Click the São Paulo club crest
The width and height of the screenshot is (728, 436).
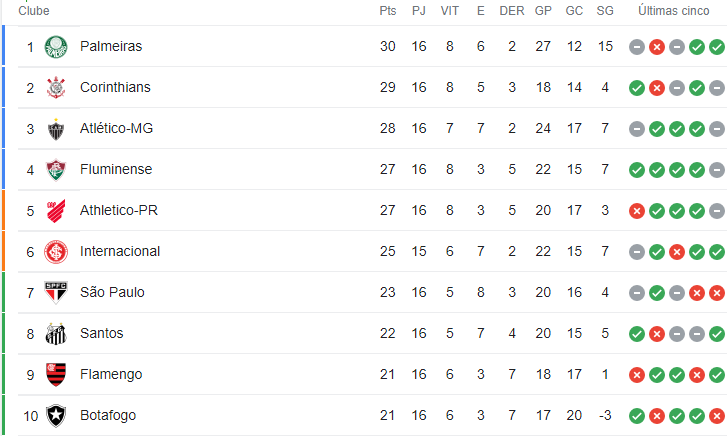[56, 293]
